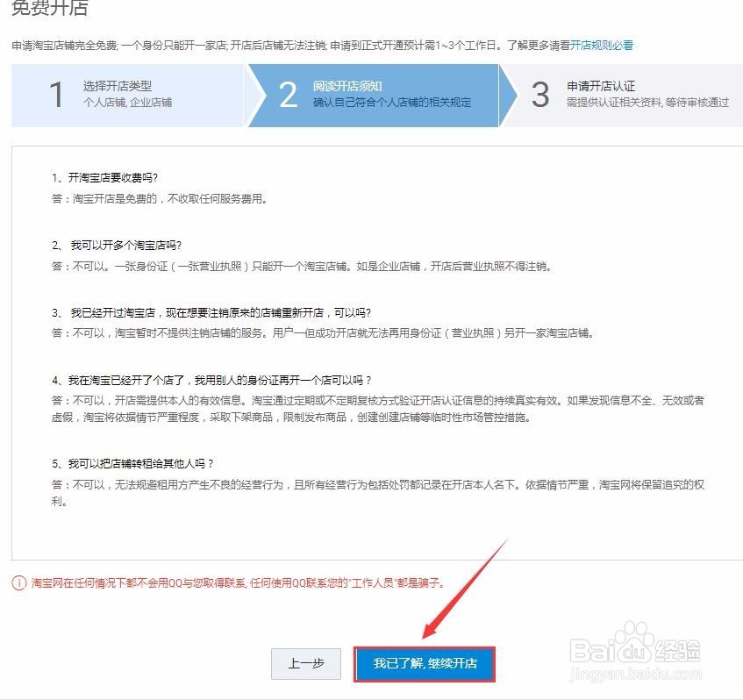Viewport: 743px width, 700px height.
Task: Click the text 申请淘宝店铺完全免费
Action: [64, 45]
